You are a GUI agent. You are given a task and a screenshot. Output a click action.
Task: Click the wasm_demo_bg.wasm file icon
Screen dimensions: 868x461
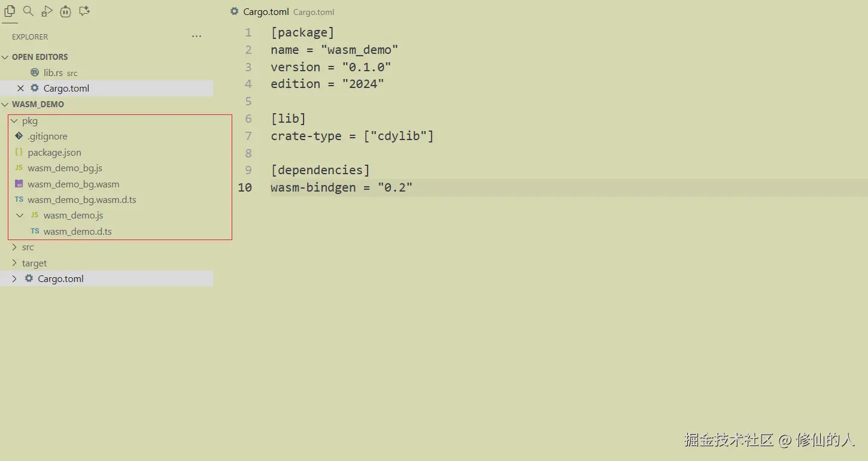pyautogui.click(x=19, y=184)
